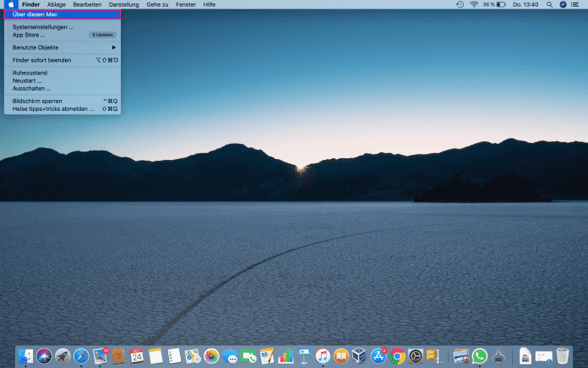Launch Safari from the Dock
The width and height of the screenshot is (588, 368).
[x=81, y=356]
